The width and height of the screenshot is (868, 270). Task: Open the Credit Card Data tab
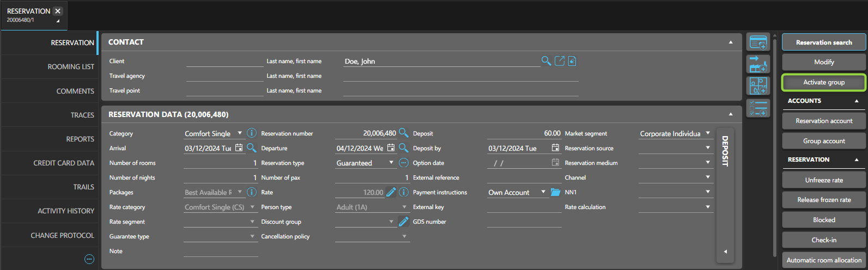64,163
